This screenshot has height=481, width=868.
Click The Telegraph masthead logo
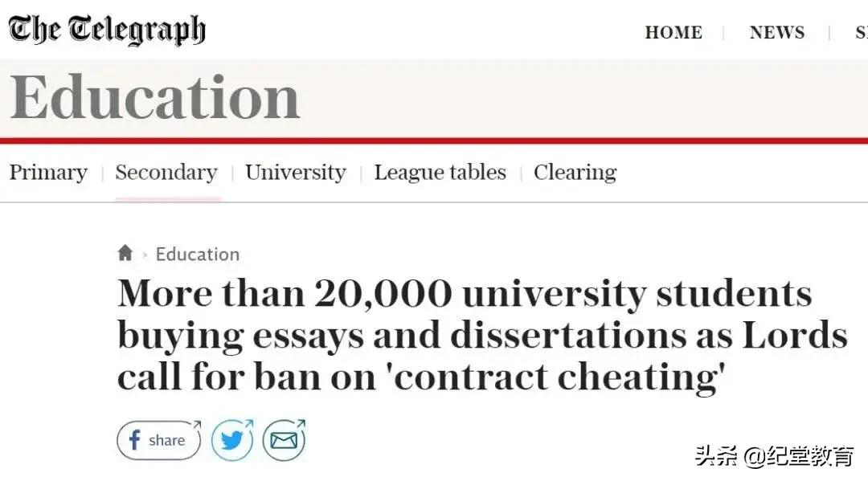click(x=107, y=31)
